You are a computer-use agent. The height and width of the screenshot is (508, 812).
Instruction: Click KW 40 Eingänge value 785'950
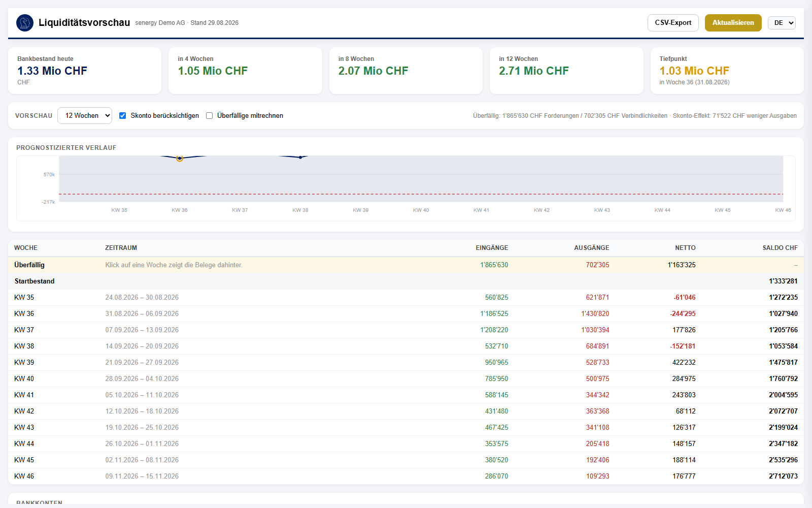[x=496, y=379]
